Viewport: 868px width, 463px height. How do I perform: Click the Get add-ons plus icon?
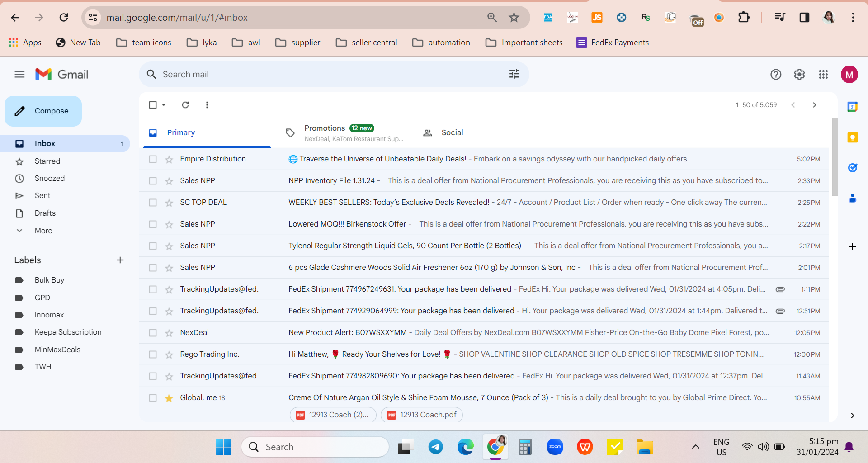coord(853,246)
